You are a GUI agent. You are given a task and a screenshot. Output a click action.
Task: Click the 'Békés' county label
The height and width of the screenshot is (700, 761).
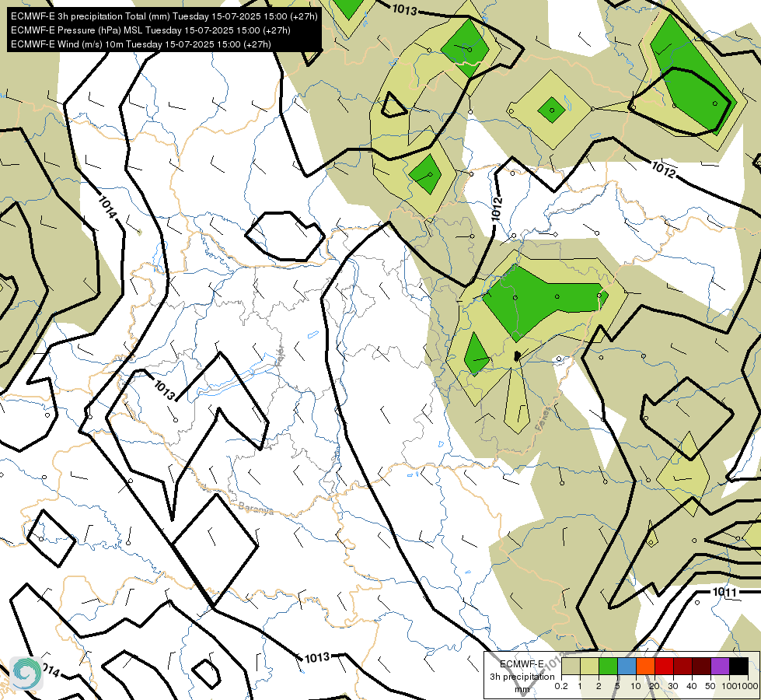543,418
